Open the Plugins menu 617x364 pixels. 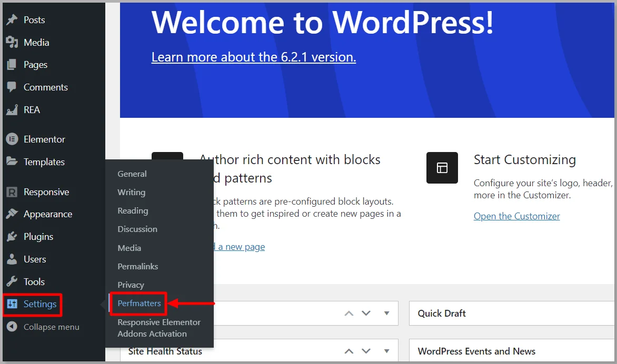38,237
